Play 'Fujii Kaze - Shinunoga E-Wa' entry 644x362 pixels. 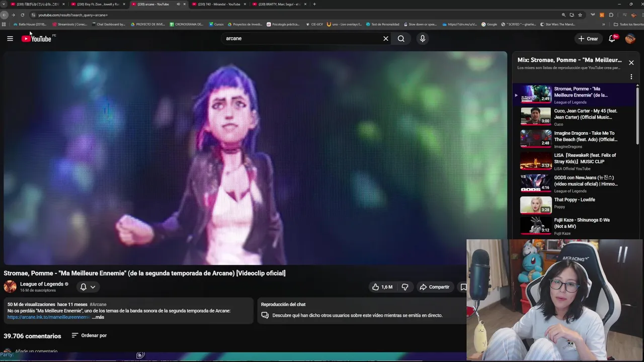[x=575, y=226]
